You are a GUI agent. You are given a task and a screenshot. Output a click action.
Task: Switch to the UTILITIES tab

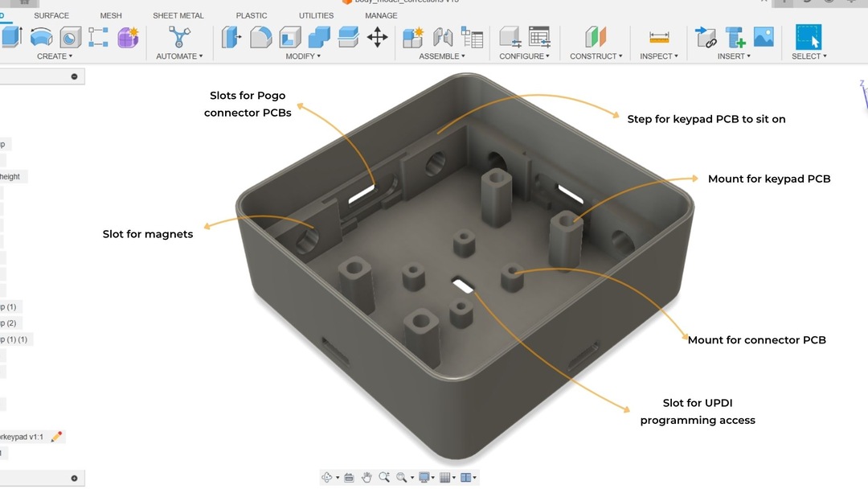[316, 15]
